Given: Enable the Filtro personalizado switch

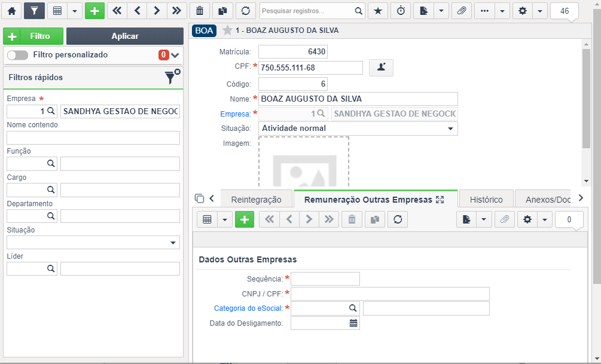Looking at the screenshot, I should click(x=17, y=55).
